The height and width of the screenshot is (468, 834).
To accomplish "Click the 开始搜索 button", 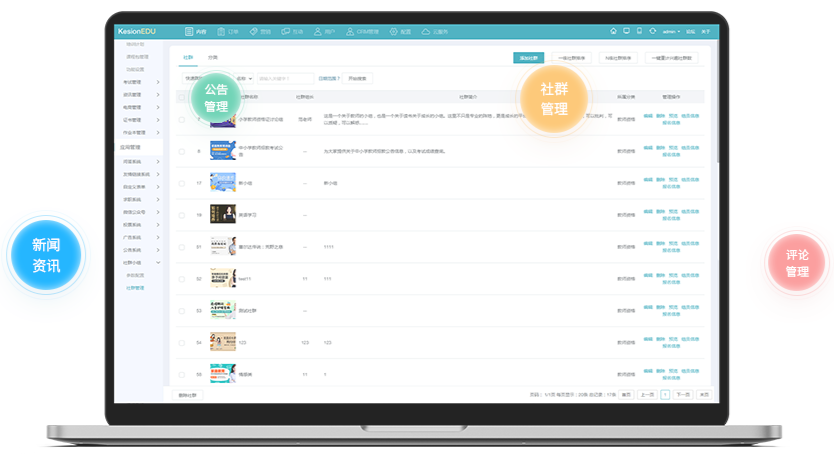I will point(357,78).
